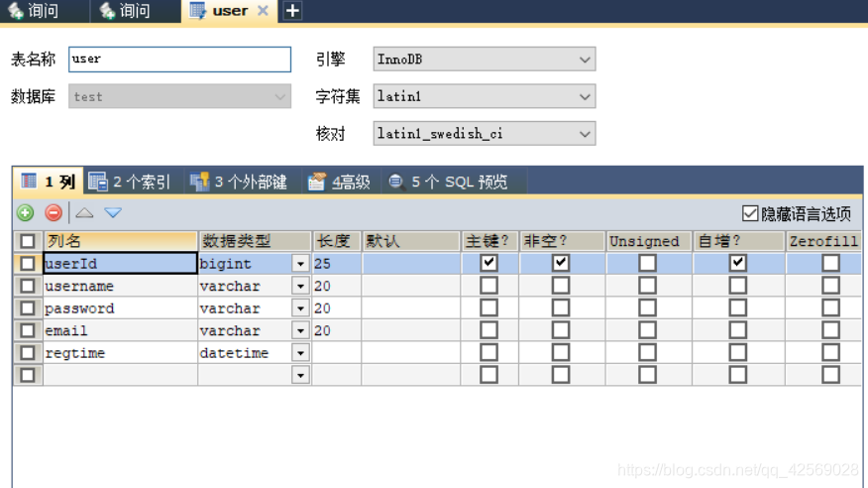The width and height of the screenshot is (868, 488).
Task: Click the password column name cell
Action: click(x=120, y=308)
